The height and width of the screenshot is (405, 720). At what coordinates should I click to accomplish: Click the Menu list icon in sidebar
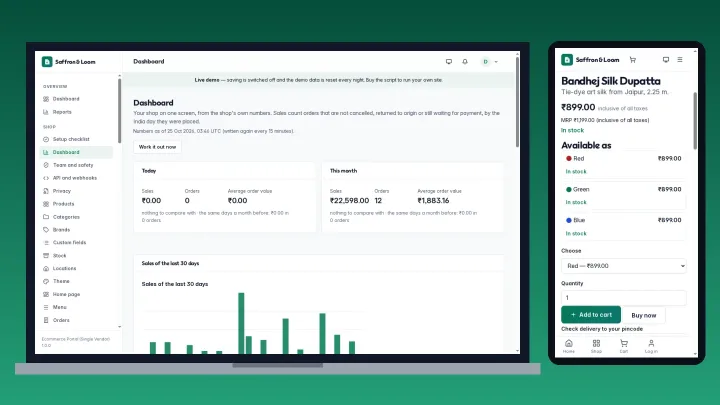(46, 307)
